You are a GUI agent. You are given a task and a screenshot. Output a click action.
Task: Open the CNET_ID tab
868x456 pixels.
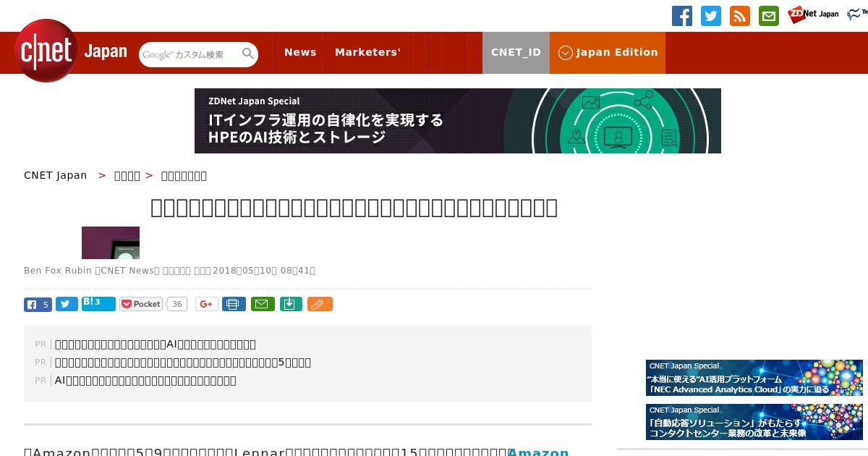click(516, 52)
